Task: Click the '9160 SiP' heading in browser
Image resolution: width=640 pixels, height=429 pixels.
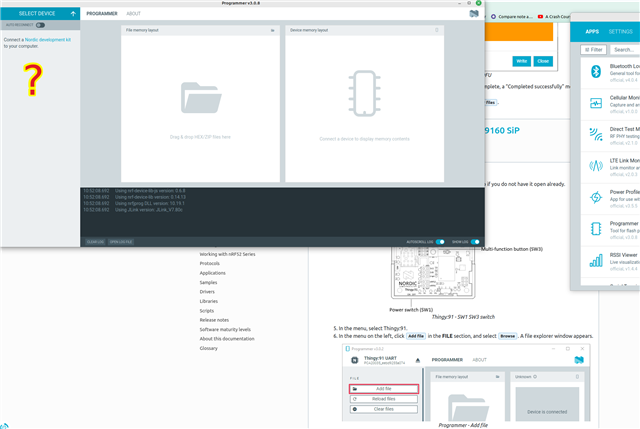Action: 502,131
